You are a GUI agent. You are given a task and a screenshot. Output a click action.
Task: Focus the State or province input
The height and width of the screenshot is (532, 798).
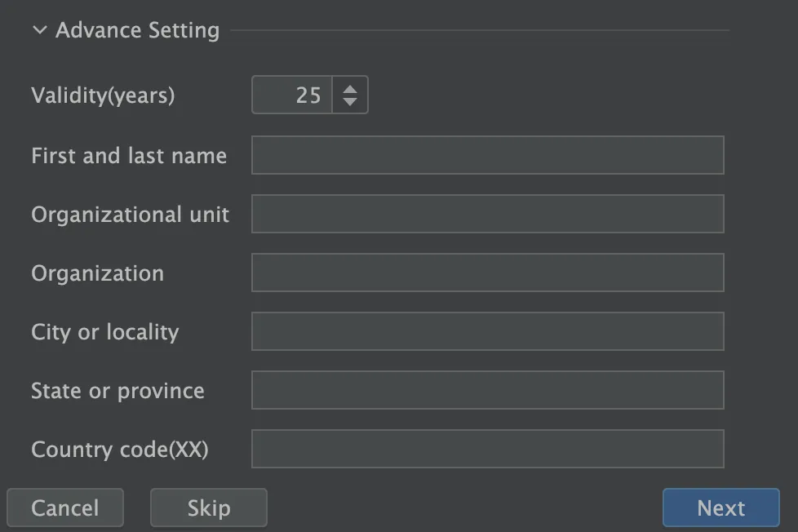487,391
